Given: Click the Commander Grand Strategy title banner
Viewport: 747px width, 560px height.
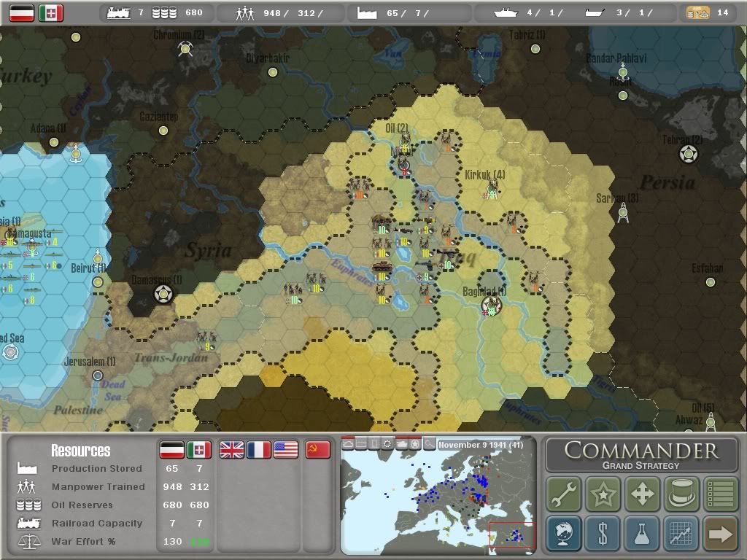Looking at the screenshot, I should coord(641,455).
